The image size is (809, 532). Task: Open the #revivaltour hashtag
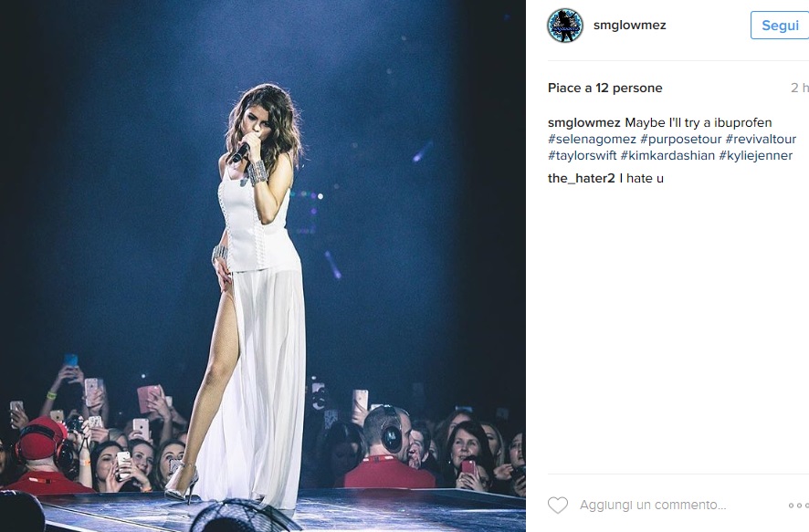761,140
